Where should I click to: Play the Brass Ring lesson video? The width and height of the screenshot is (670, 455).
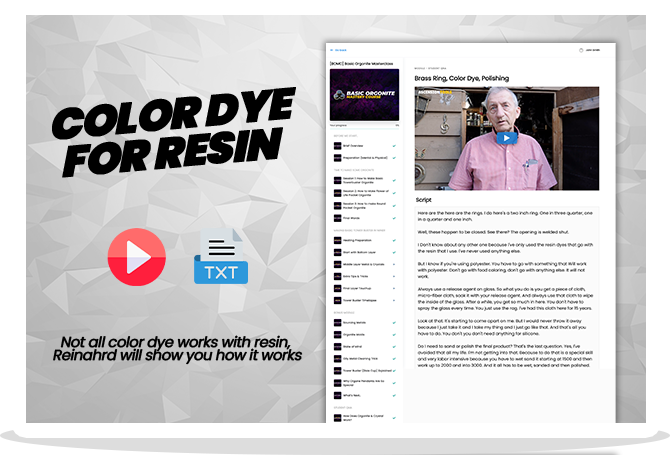click(x=506, y=138)
